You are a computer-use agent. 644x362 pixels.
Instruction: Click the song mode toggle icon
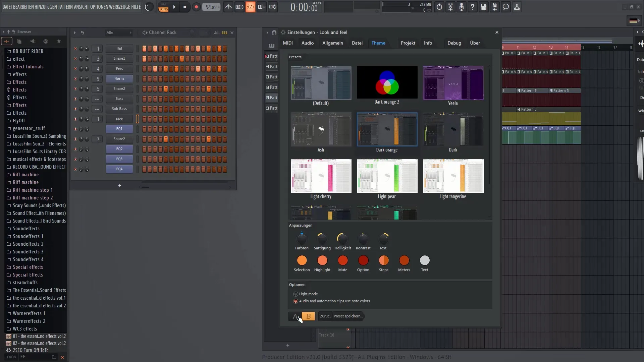click(x=163, y=7)
